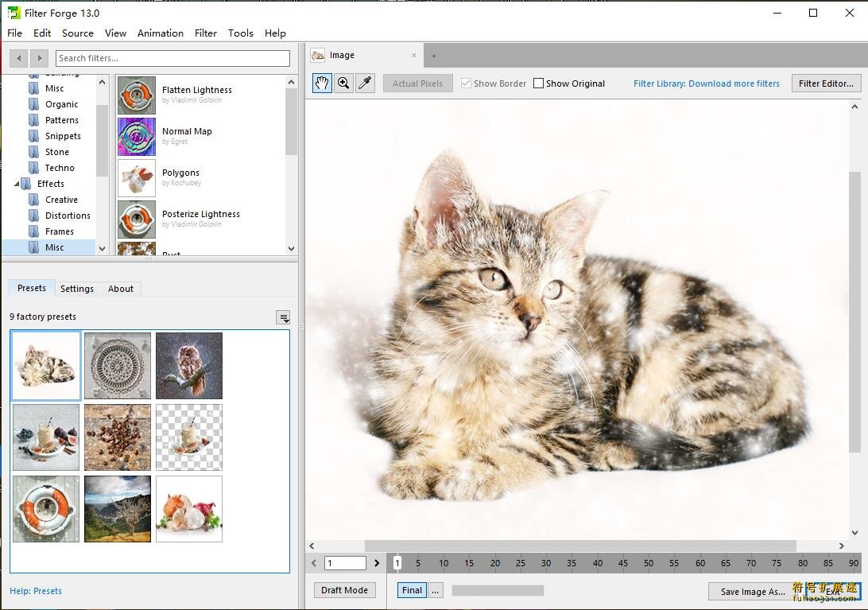Open the presets options menu icon
Viewport: 868px width, 610px height.
pyautogui.click(x=283, y=317)
